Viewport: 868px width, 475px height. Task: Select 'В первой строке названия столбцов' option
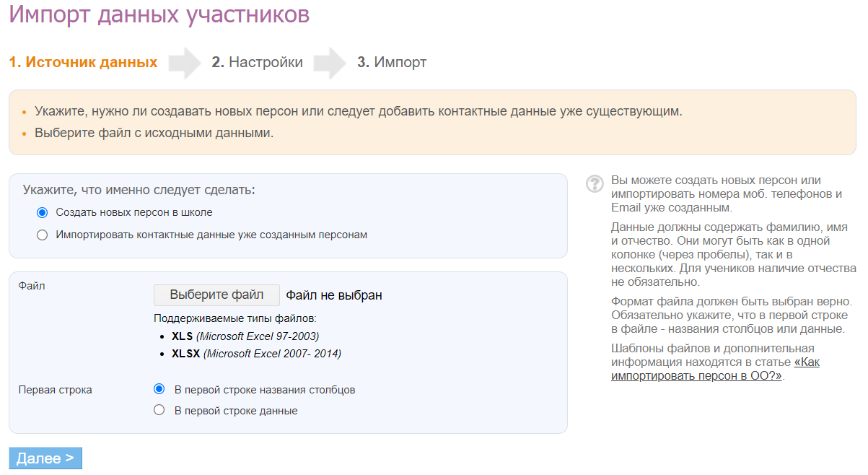click(x=159, y=389)
